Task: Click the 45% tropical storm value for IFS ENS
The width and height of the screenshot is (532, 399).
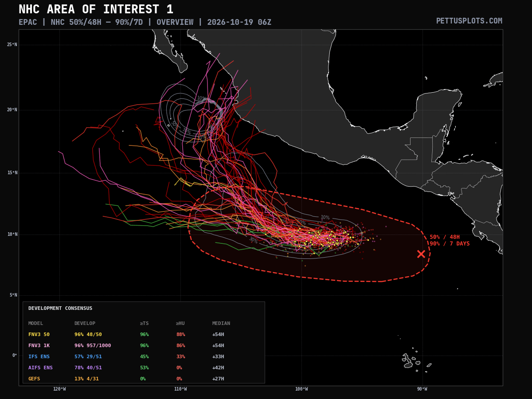Action: pos(145,357)
